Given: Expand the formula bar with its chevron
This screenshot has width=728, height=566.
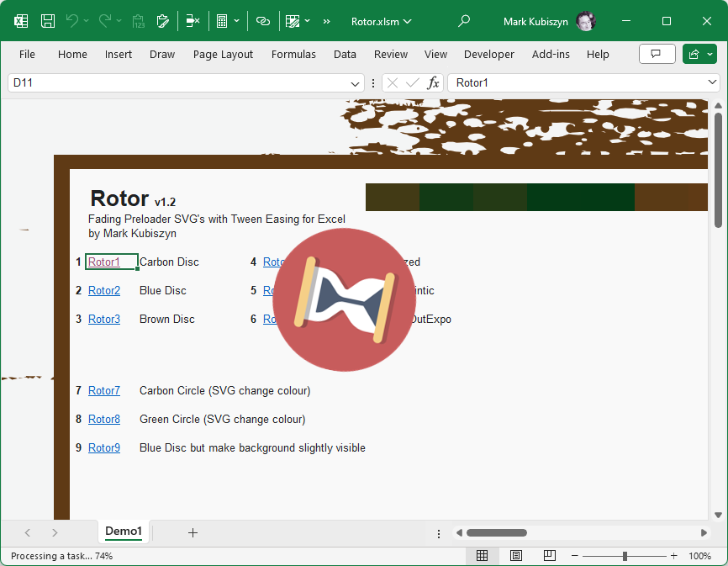Looking at the screenshot, I should point(713,82).
